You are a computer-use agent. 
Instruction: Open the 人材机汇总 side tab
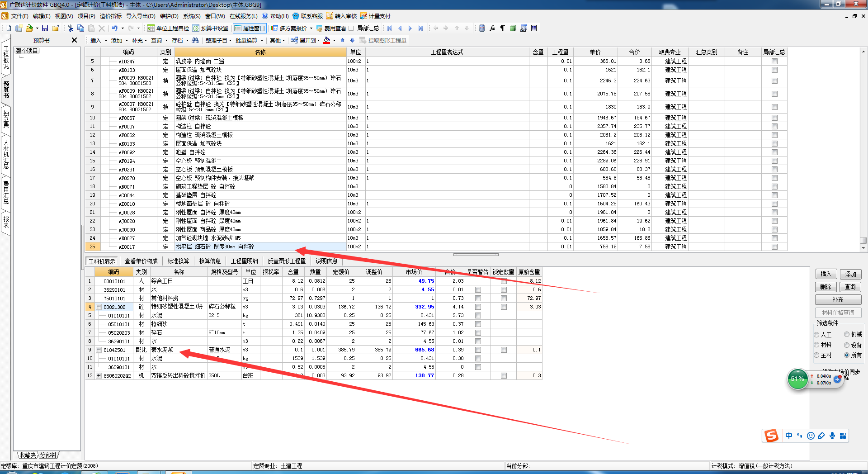click(x=6, y=154)
